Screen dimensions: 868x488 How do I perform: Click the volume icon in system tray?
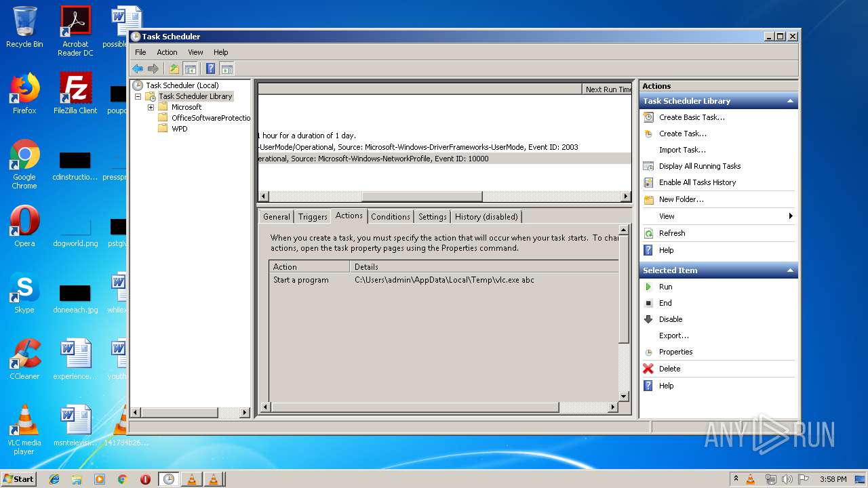coord(787,479)
